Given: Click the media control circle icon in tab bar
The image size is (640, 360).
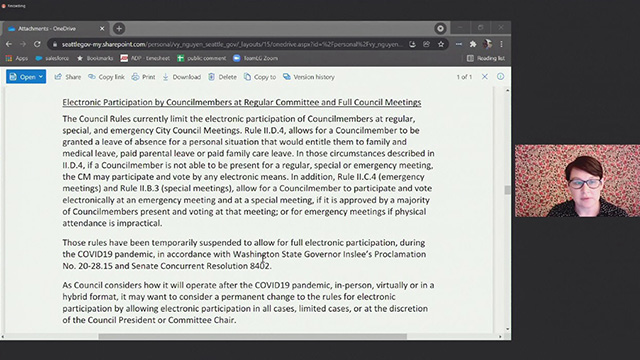Looking at the screenshot, I should 440,29.
